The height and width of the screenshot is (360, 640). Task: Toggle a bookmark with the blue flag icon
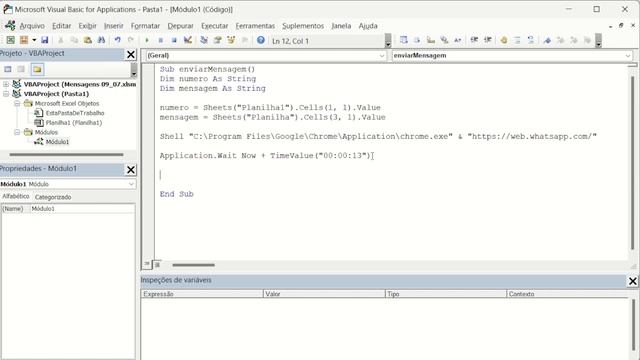point(547,40)
